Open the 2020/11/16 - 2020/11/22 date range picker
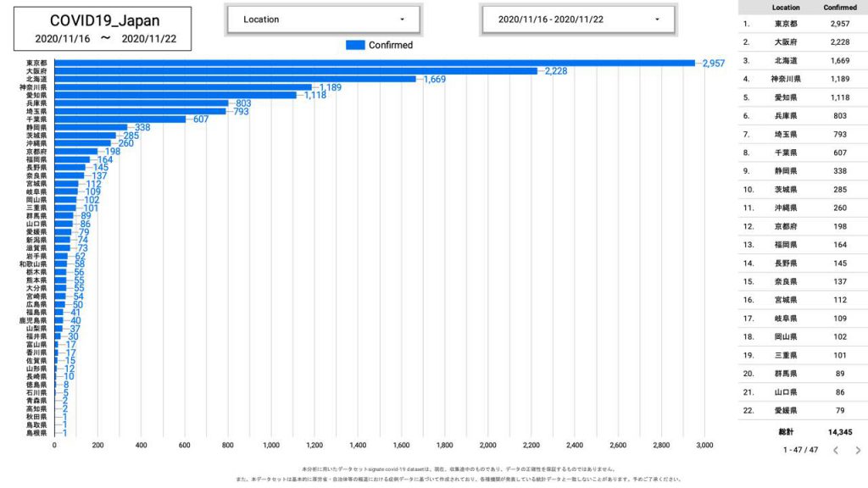Viewport: 868px width, 488px height. 577,19
